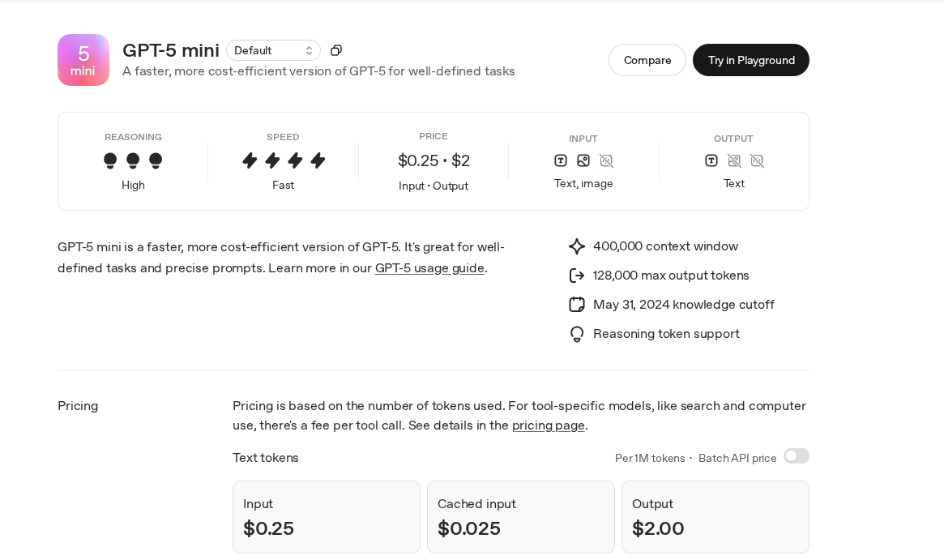Screen dimensions: 944x560
Task: Click the image input modality icon
Action: point(583,160)
